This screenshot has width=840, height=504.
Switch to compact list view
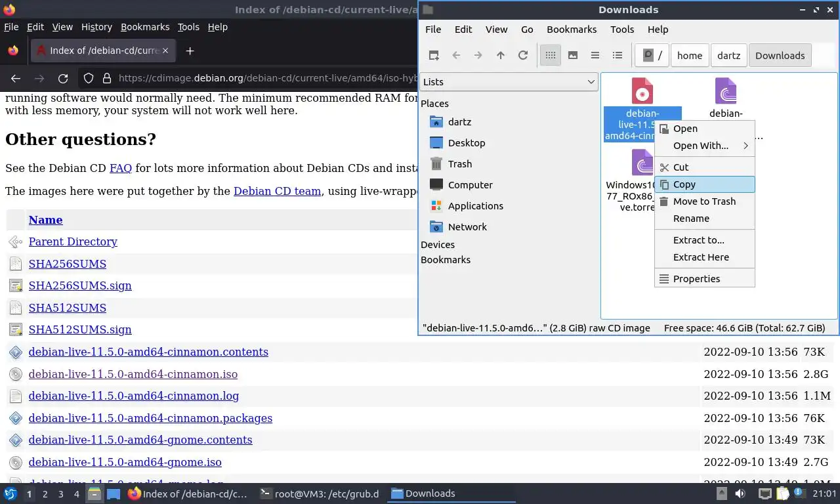click(595, 56)
